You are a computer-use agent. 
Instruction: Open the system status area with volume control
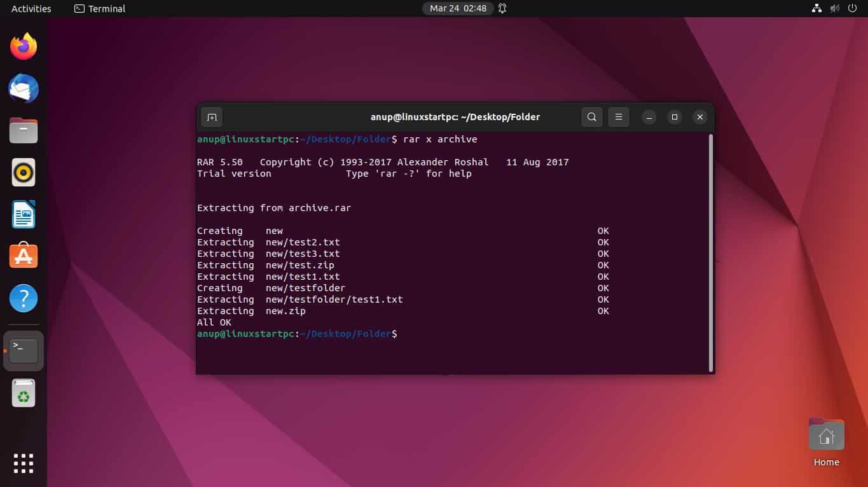click(x=834, y=8)
